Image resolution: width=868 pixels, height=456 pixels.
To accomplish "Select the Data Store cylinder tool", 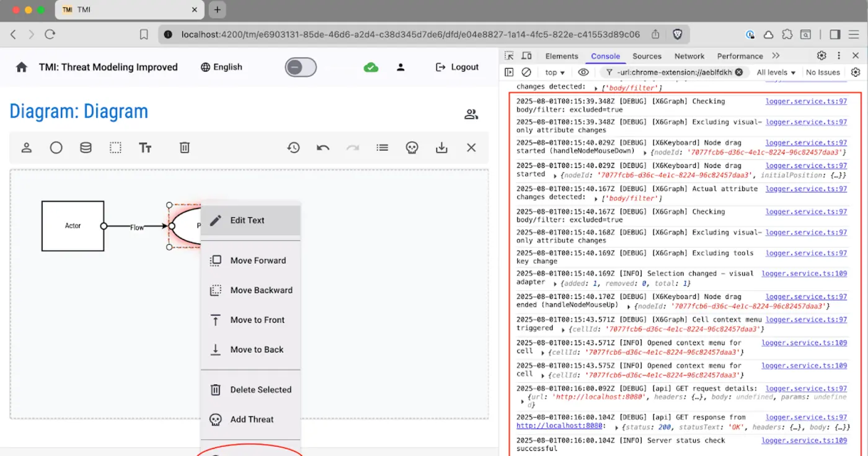I will pos(86,148).
